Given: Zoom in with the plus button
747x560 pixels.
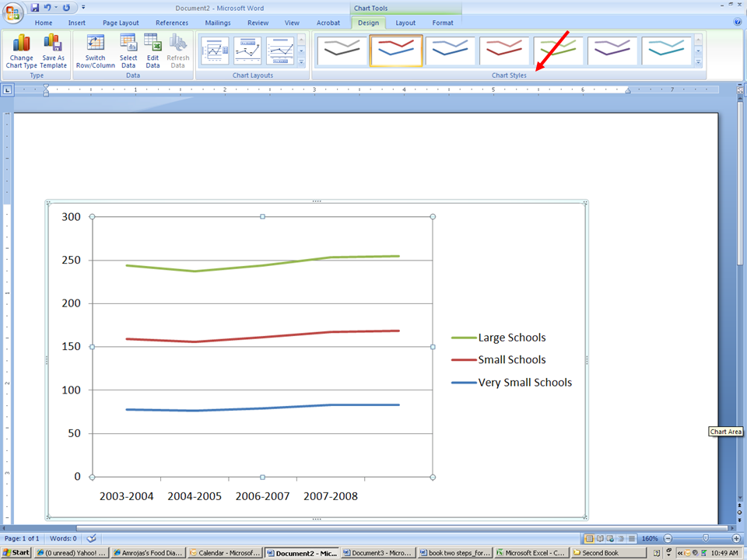Looking at the screenshot, I should 736,538.
